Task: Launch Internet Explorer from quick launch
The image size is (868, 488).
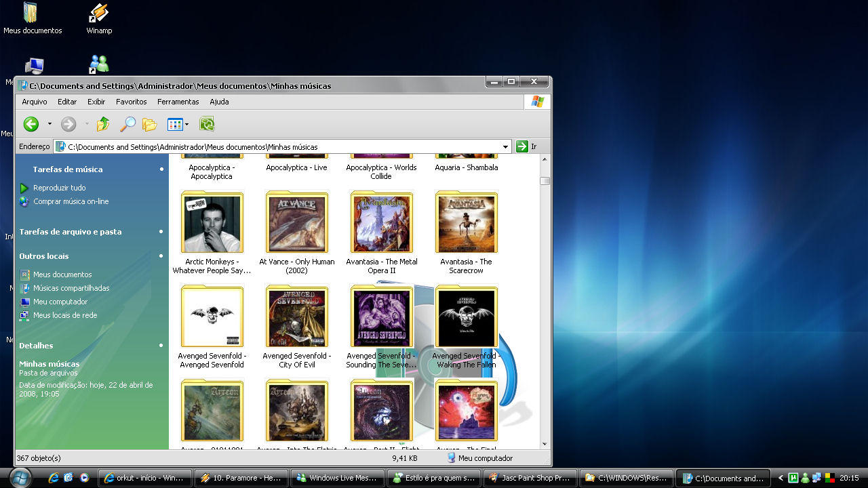Action: pyautogui.click(x=53, y=477)
